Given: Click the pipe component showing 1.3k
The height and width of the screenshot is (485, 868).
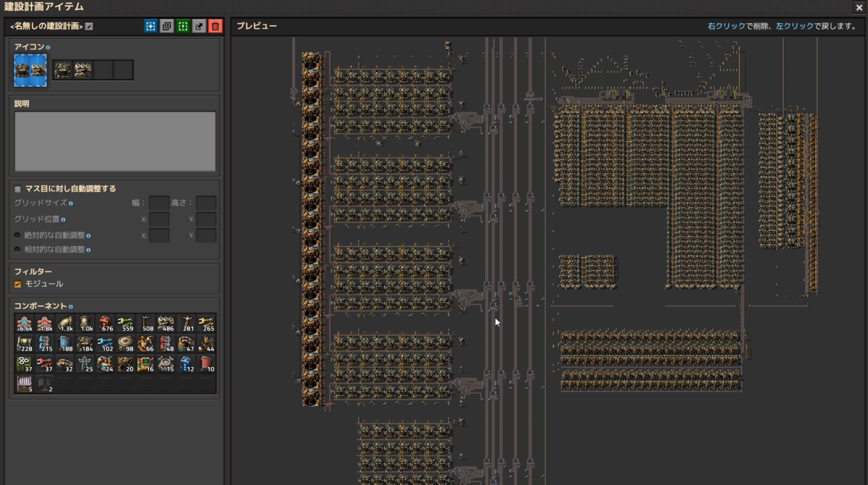Looking at the screenshot, I should [x=65, y=323].
